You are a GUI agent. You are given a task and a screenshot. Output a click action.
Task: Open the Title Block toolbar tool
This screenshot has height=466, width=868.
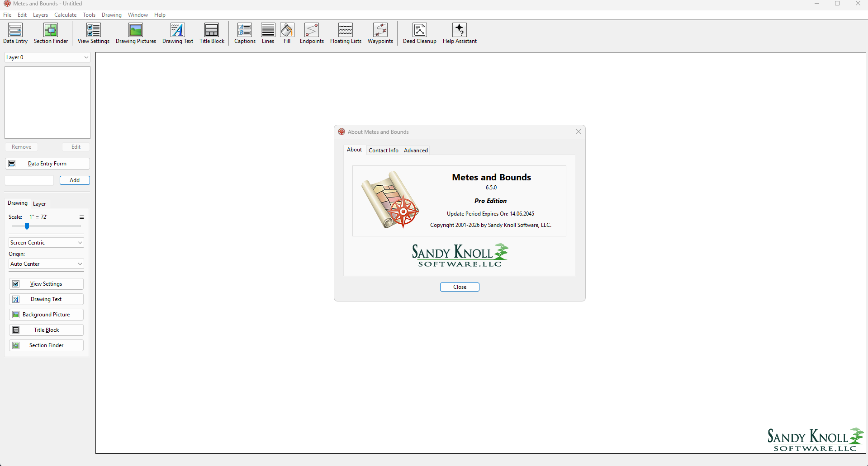212,33
